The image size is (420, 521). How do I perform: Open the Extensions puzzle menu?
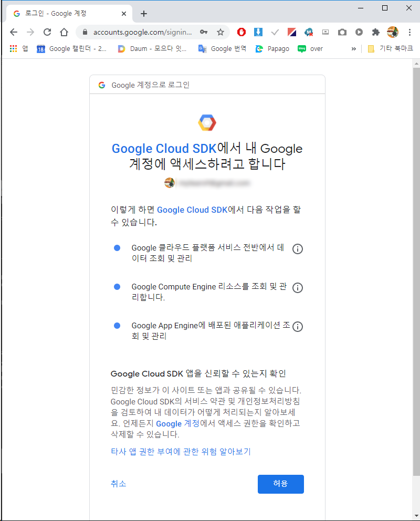click(x=376, y=32)
